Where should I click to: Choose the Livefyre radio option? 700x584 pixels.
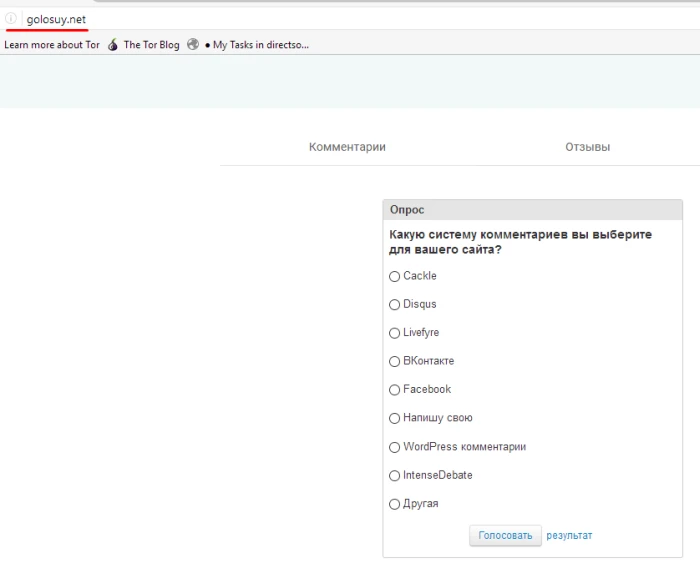(x=394, y=333)
